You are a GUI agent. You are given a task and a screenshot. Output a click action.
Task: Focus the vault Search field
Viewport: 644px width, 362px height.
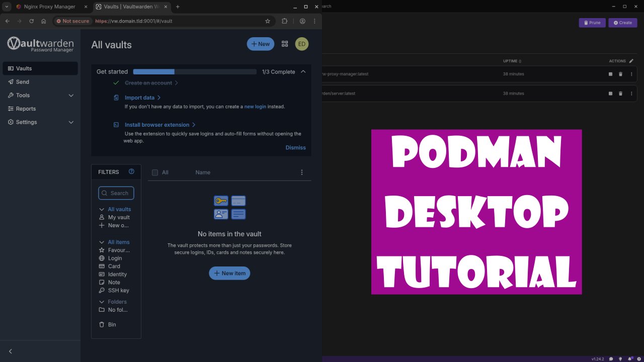(116, 193)
